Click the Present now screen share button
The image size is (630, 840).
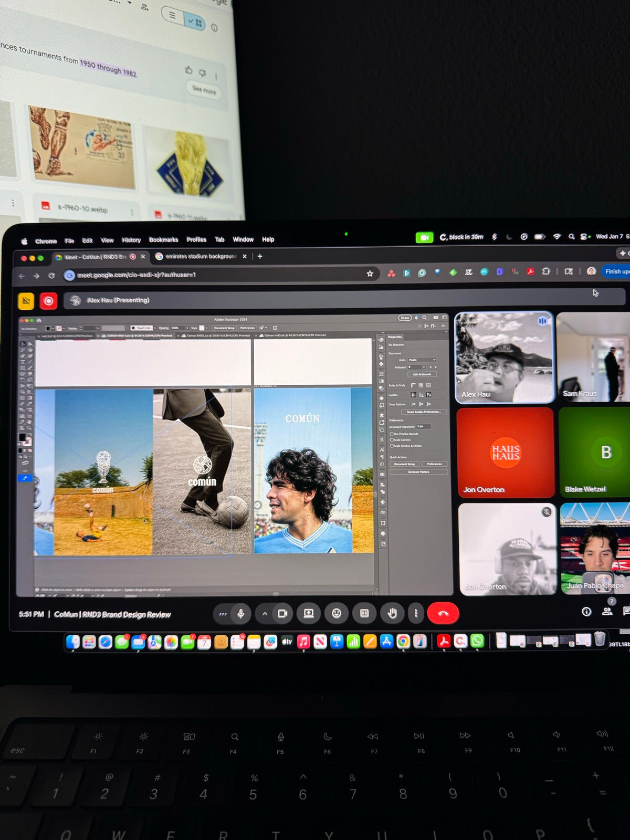point(309,613)
